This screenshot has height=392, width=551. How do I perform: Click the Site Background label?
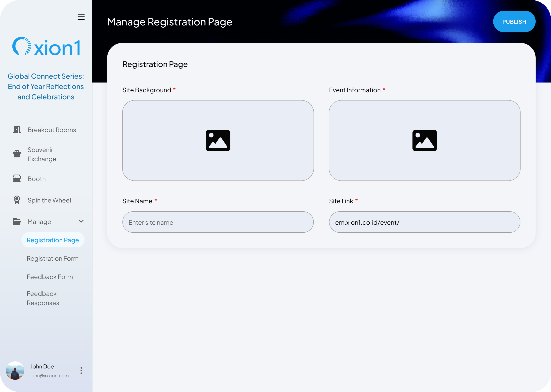click(x=147, y=90)
